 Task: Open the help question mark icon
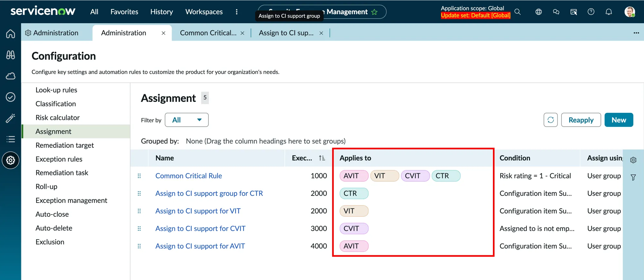tap(591, 12)
